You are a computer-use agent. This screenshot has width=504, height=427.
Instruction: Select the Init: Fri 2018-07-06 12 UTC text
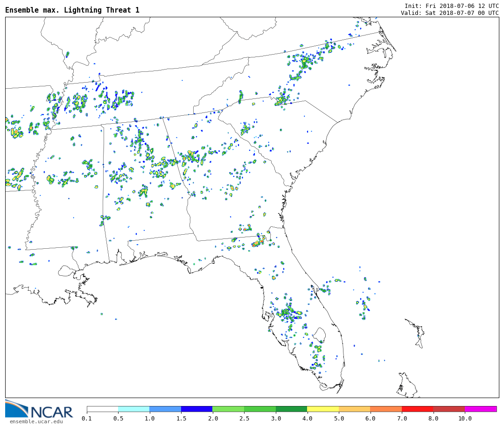451,6
